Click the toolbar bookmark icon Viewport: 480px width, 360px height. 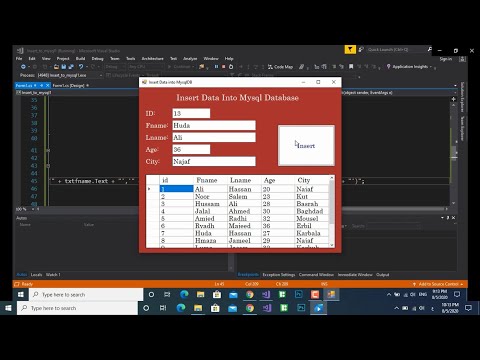click(x=351, y=67)
